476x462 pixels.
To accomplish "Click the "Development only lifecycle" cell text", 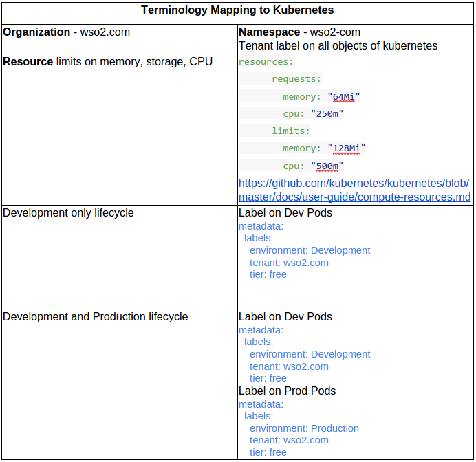I will [x=68, y=213].
